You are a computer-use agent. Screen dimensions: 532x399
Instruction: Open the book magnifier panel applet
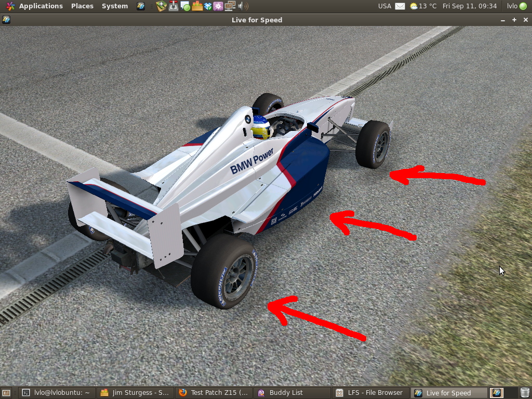click(162, 6)
